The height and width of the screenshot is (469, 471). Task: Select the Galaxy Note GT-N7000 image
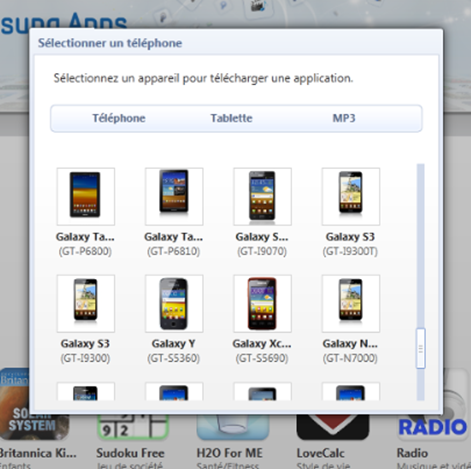[351, 303]
